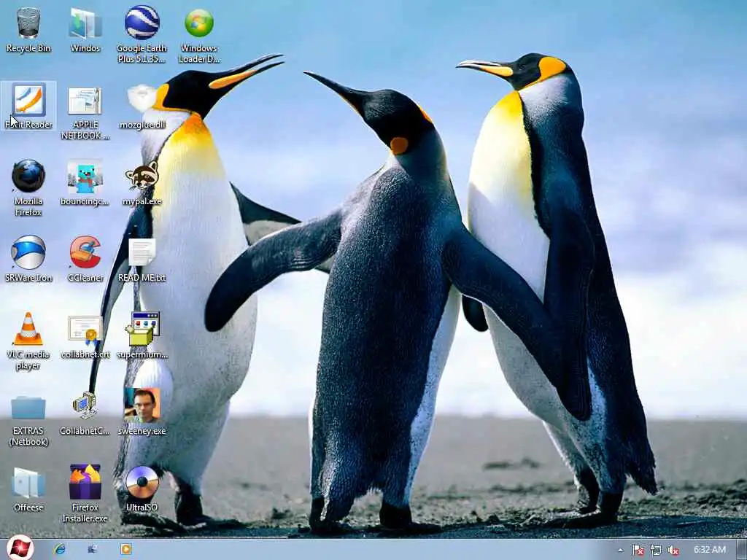The image size is (747, 560).
Task: Select the sweeney.exe icon
Action: (142, 412)
